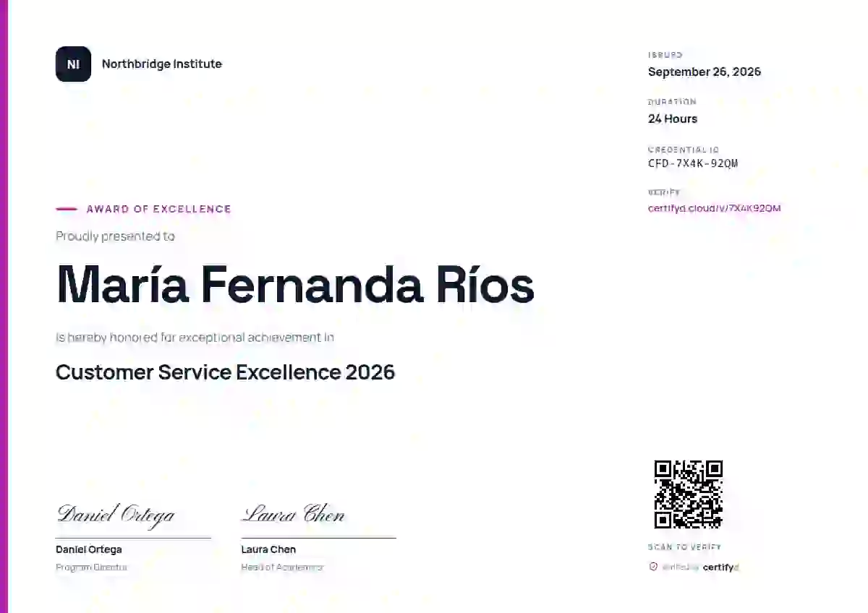Click the "Customer Service Excellence 2026" title

pyautogui.click(x=225, y=372)
